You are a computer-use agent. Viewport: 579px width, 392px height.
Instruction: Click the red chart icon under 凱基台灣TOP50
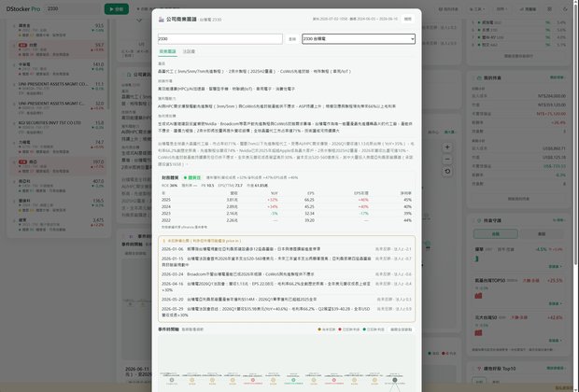[478, 295]
